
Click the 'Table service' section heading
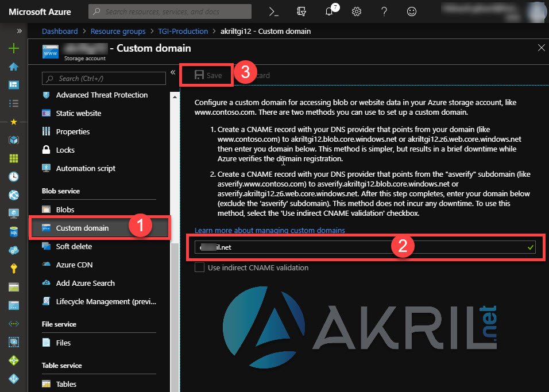point(62,366)
